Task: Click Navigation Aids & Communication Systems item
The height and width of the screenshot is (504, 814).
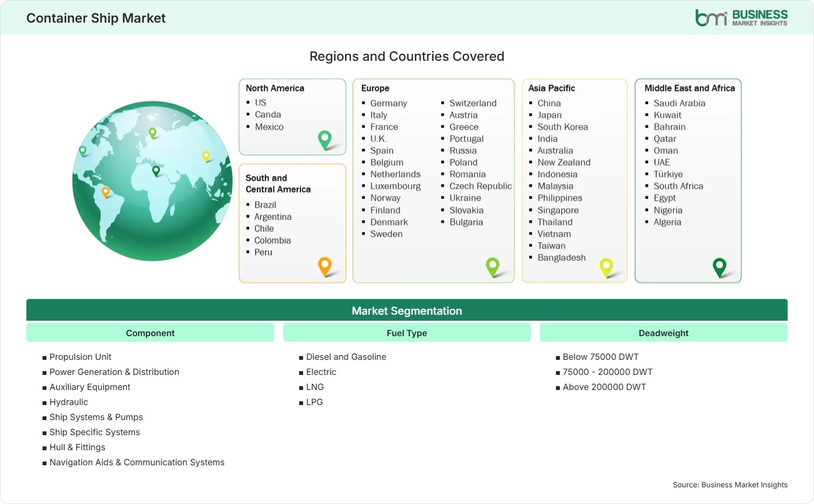Action: coord(137,462)
